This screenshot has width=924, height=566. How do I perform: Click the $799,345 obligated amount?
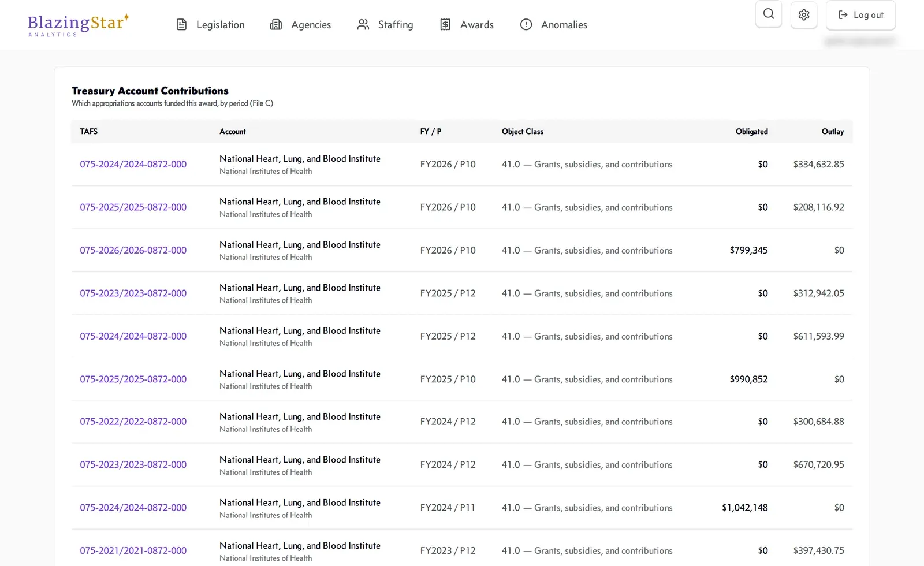tap(748, 251)
